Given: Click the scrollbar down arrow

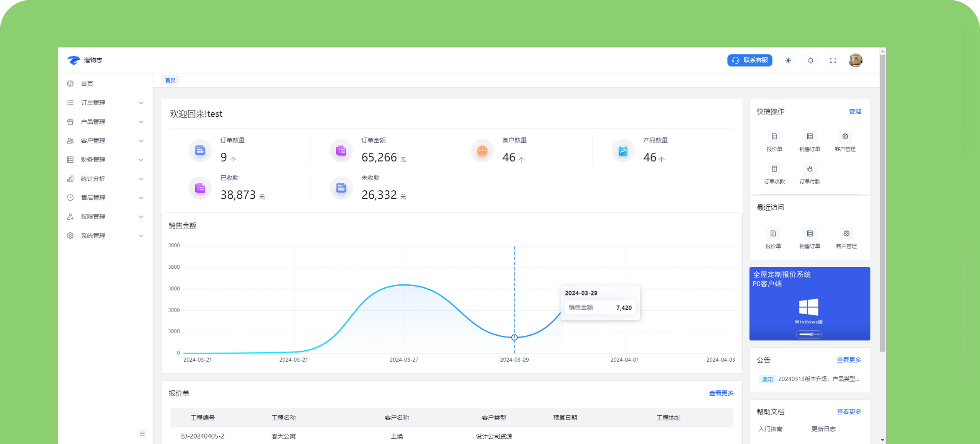Looking at the screenshot, I should (882, 440).
